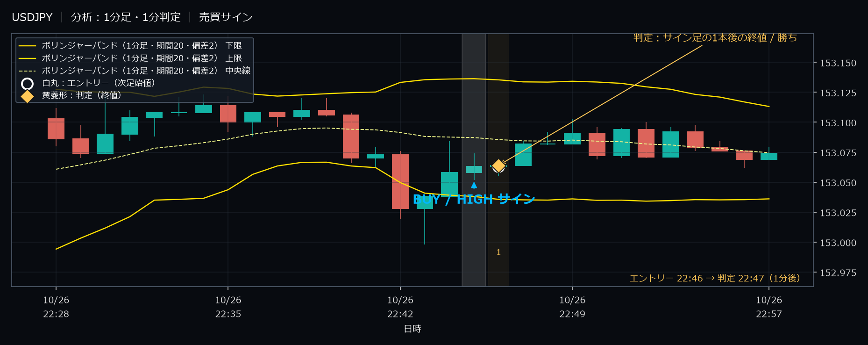Viewport: 868px width, 345px height.
Task: Click the 10/26 22:42 time axis label
Action: click(400, 307)
